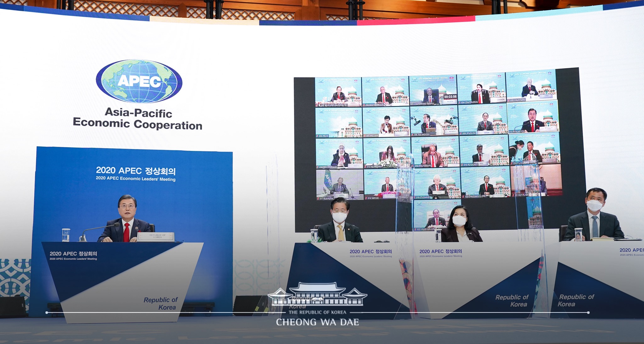Viewport: 644px width, 344px height.
Task: Click 'Republic of Korea' on the leftmost podium
Action: coord(161,303)
